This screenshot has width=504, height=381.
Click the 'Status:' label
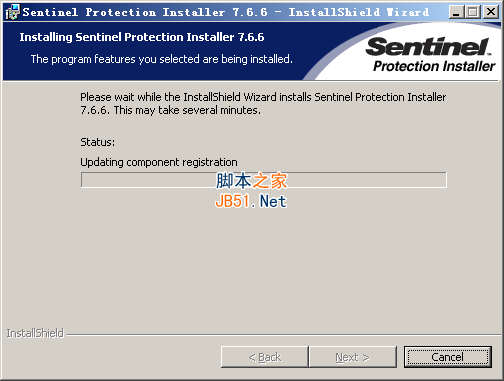[97, 142]
